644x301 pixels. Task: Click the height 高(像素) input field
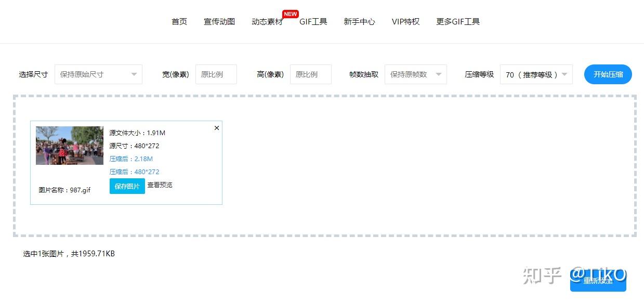click(310, 74)
